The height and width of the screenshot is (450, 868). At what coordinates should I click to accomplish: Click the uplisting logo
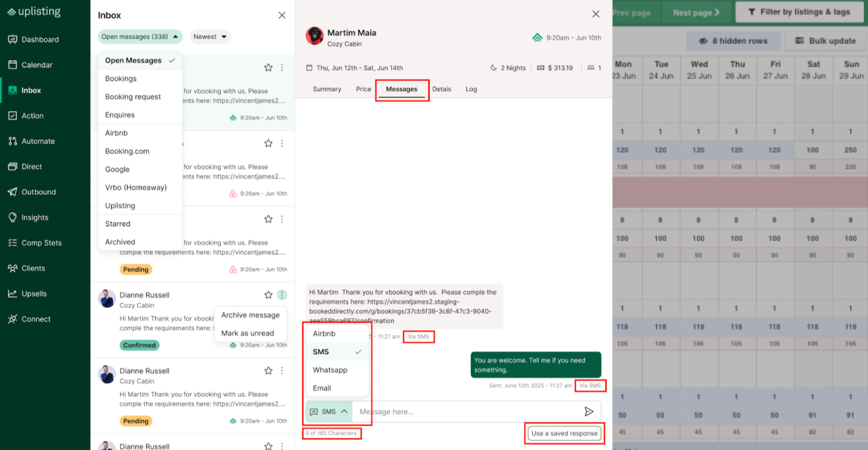tap(34, 11)
